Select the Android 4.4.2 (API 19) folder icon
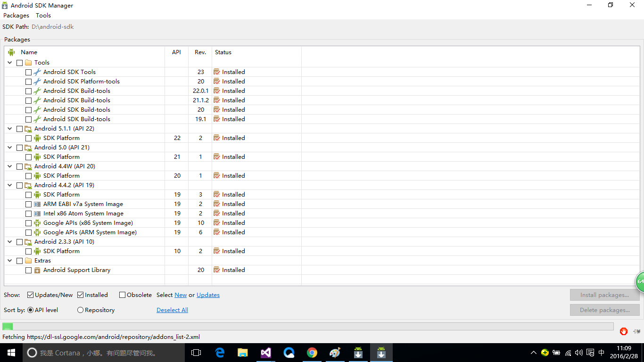Viewport: 644px width, 362px height. tap(28, 185)
